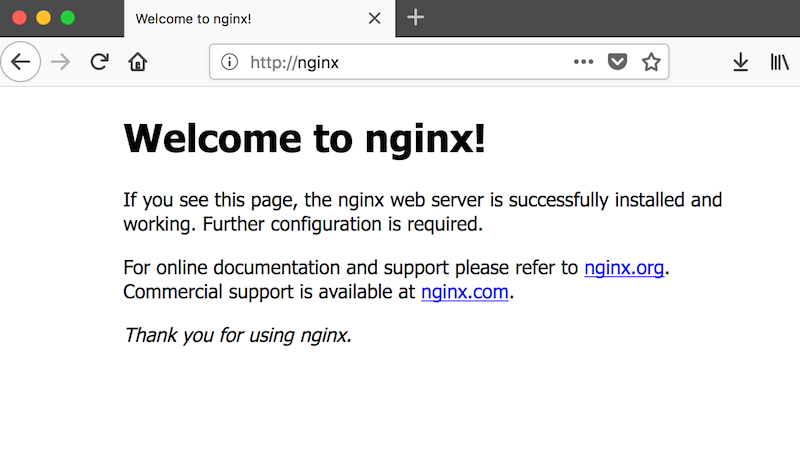800x452 pixels.
Task: Bookmark this page with the star
Action: coord(651,62)
